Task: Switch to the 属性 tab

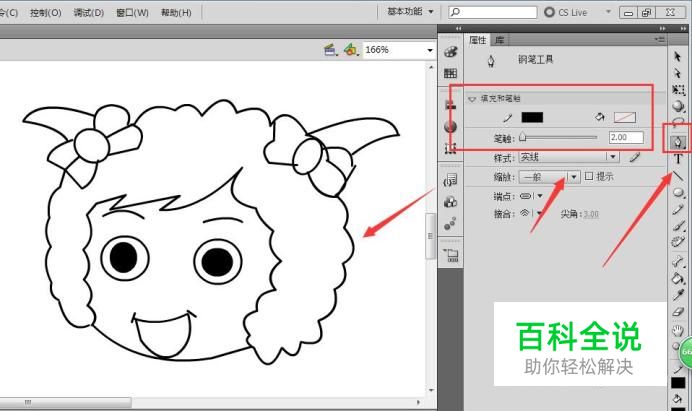Action: pyautogui.click(x=478, y=40)
